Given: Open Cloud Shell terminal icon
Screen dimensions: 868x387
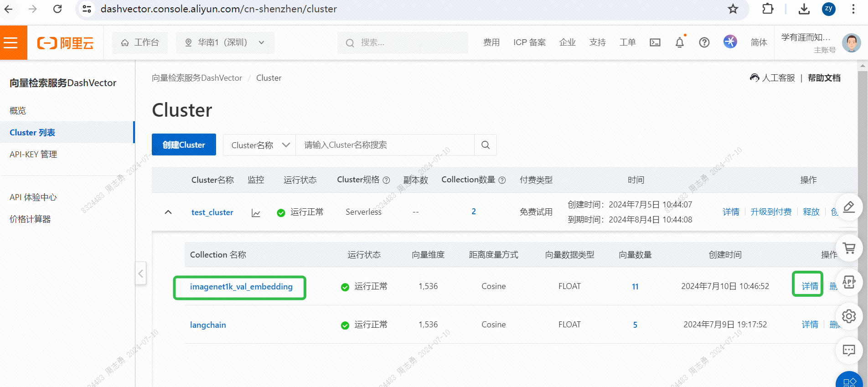Looking at the screenshot, I should [x=655, y=42].
